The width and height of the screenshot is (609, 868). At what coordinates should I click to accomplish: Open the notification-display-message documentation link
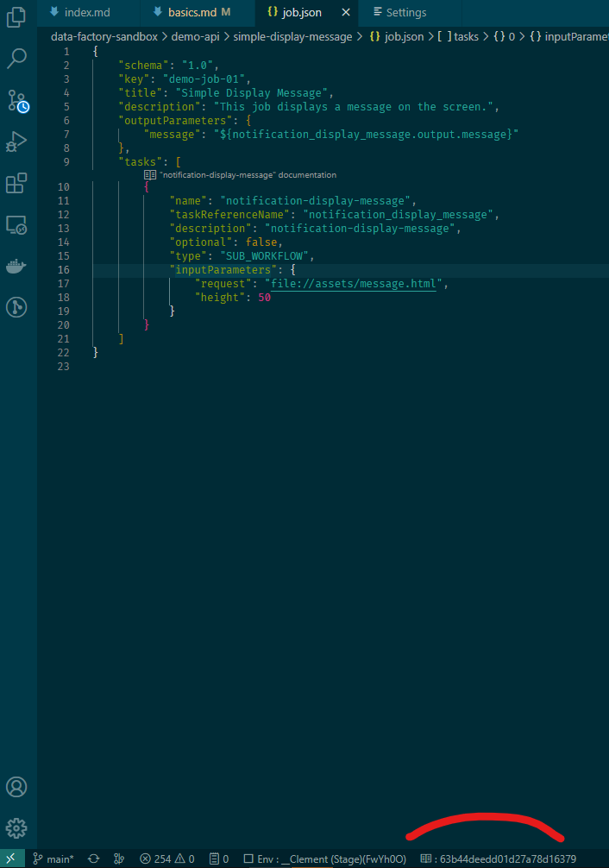[247, 174]
